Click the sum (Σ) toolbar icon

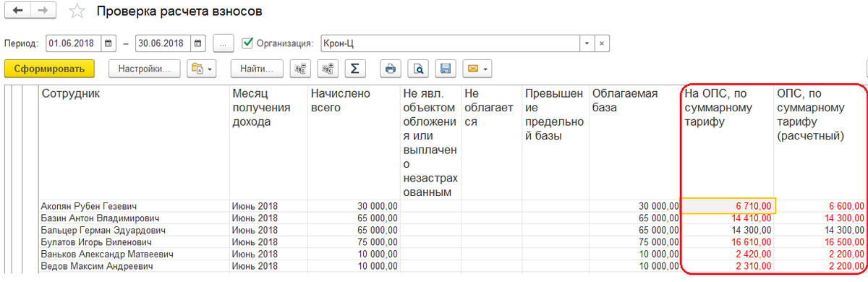click(354, 69)
